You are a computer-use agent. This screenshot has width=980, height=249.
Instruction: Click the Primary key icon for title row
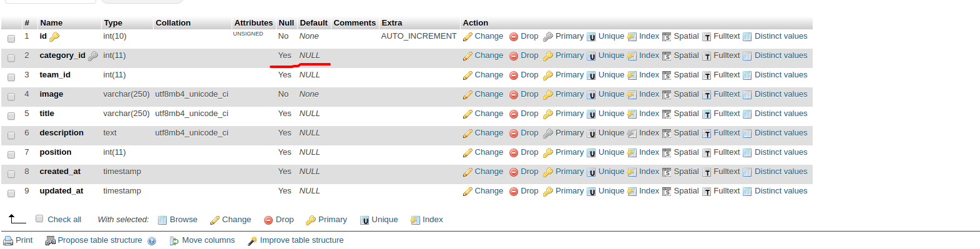coord(548,114)
